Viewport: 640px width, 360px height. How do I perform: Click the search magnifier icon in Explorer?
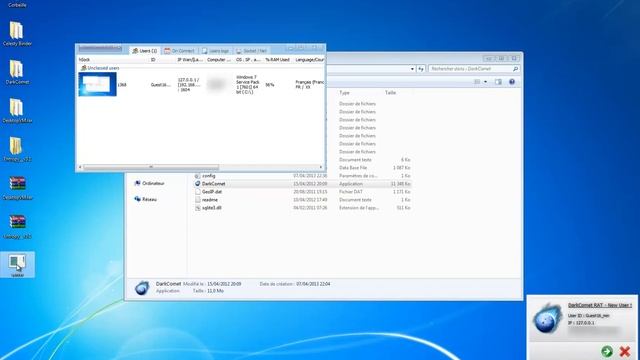[515, 69]
